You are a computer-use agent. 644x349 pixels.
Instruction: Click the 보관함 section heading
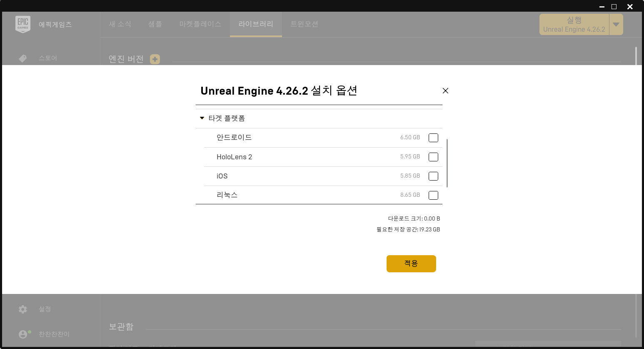pos(121,326)
